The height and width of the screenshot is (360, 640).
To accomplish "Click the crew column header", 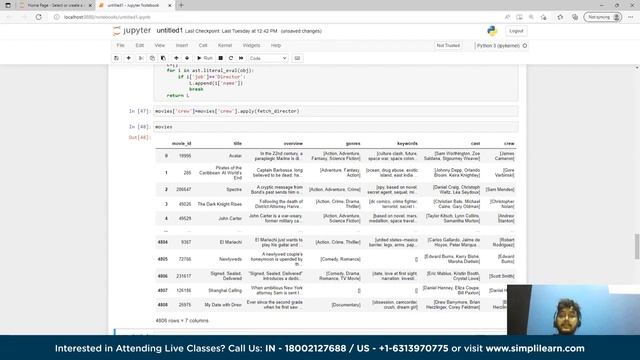I will point(509,144).
